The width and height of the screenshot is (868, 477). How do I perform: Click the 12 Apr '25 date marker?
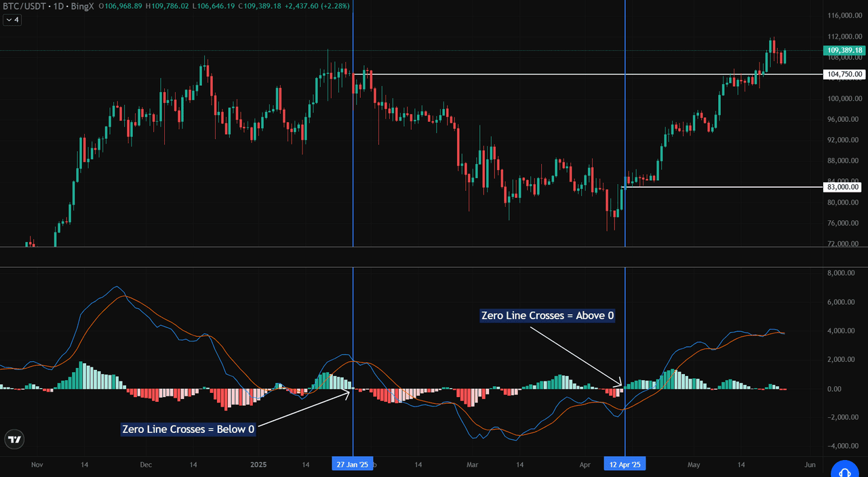tap(625, 465)
